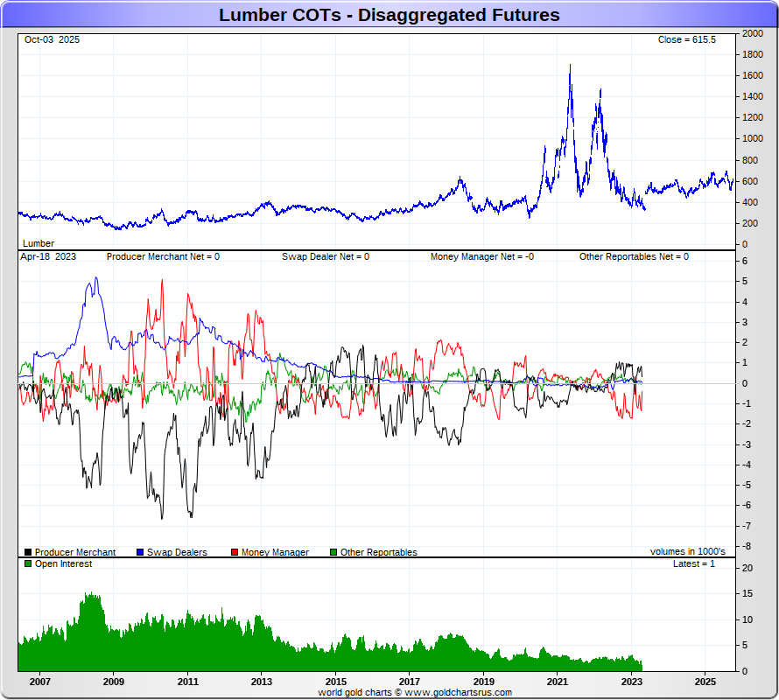The width and height of the screenshot is (779, 700).
Task: Click the chart title 'Lumber COTs - Disaggregated Futures'
Action: coord(389,15)
